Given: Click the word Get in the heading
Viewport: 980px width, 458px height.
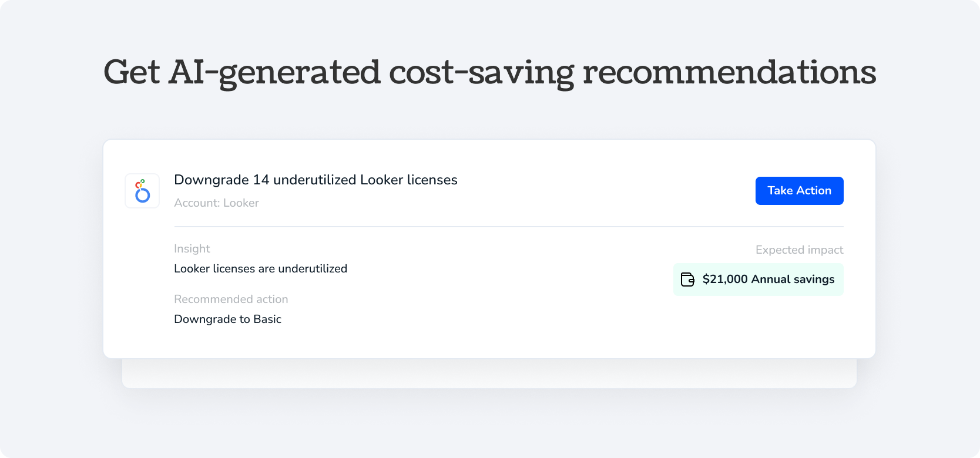Looking at the screenshot, I should pos(132,73).
